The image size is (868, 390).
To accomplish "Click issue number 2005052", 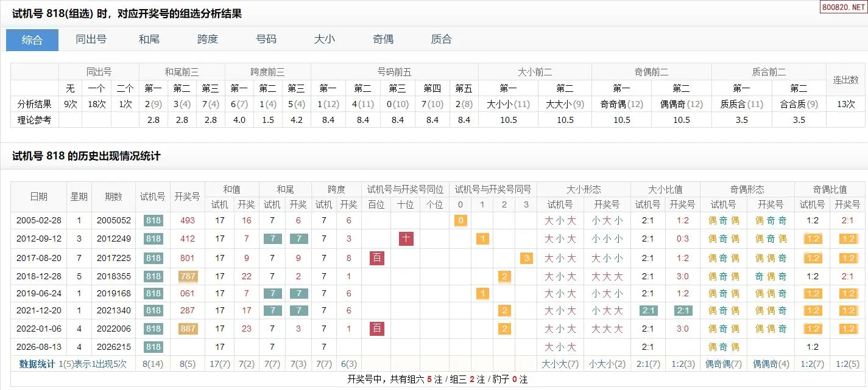I will tap(113, 221).
